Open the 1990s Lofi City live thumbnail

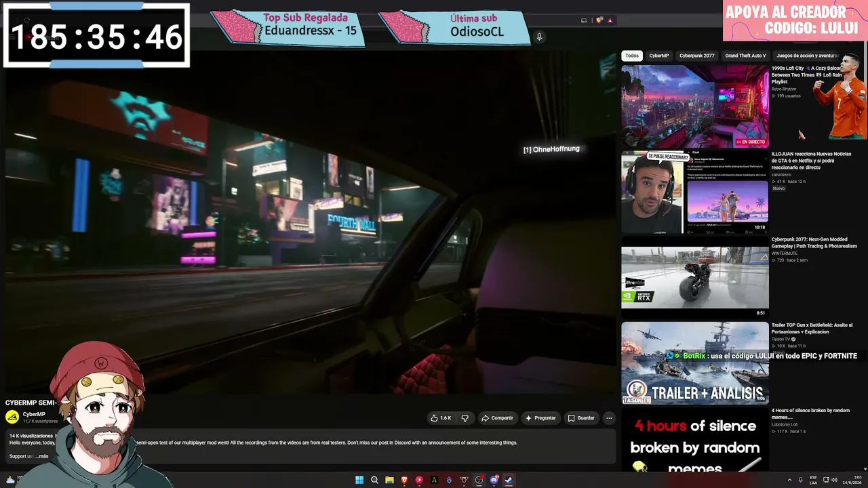point(695,106)
